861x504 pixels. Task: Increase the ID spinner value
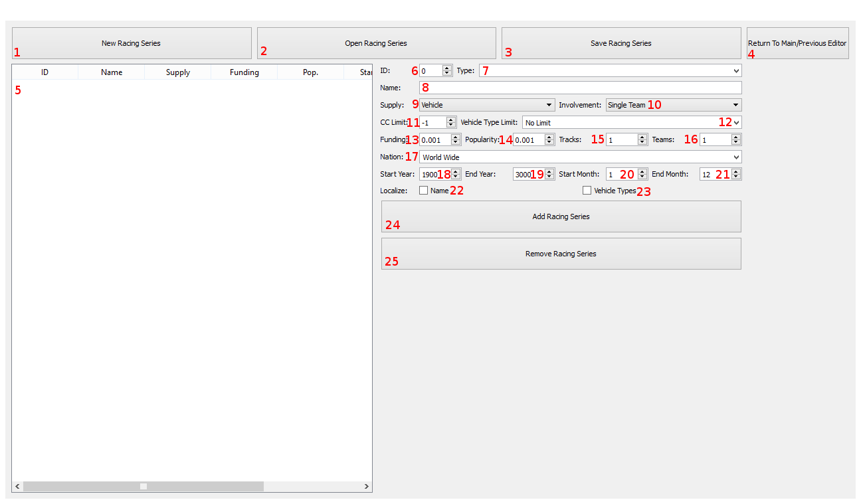coord(447,68)
